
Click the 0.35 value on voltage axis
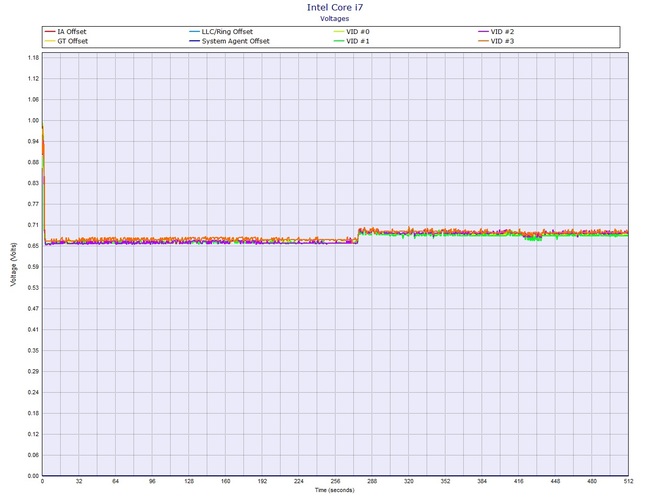(x=33, y=351)
